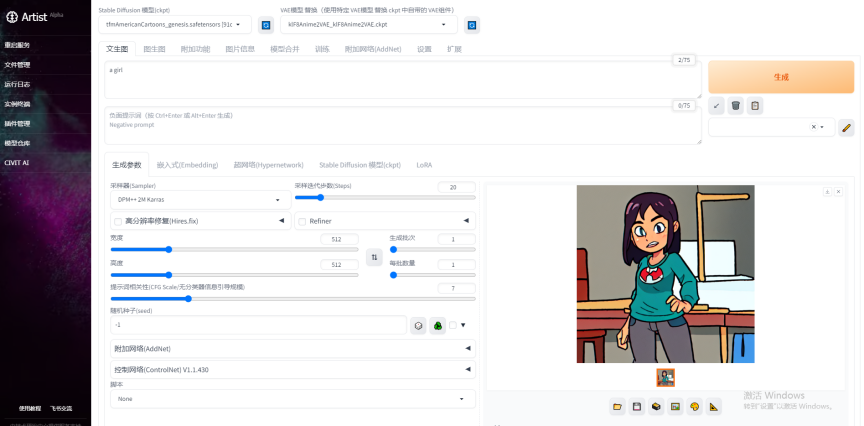
Task: Expand the Refiner section arrow
Action: [466, 220]
